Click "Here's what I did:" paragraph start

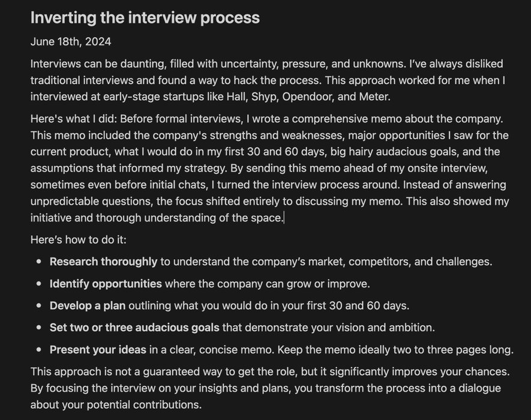point(74,119)
